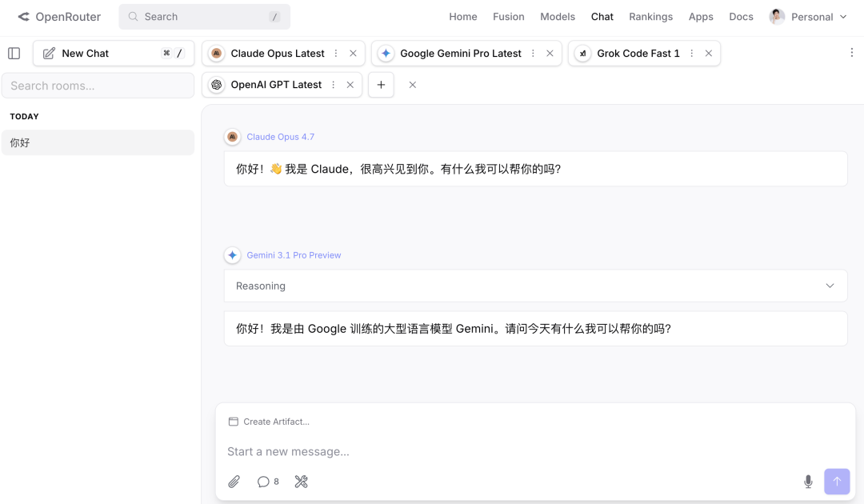The image size is (864, 504).
Task: Open tools with the wrench icon
Action: (x=302, y=482)
